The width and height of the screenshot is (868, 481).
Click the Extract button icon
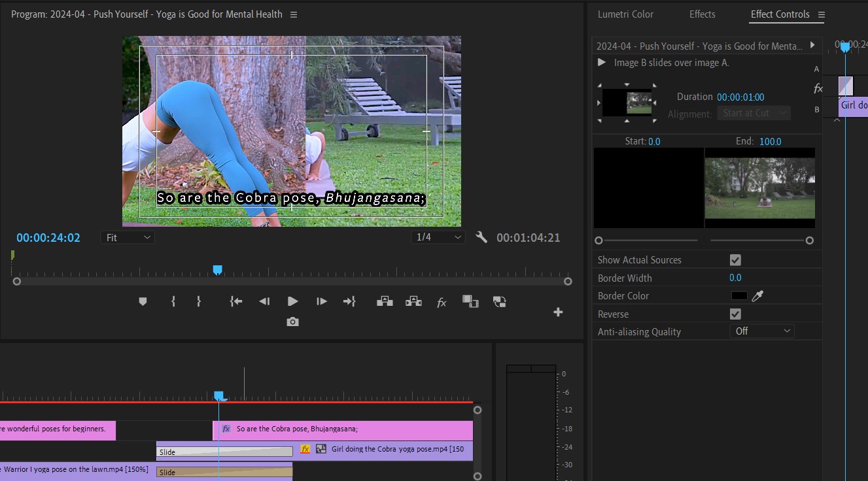413,301
